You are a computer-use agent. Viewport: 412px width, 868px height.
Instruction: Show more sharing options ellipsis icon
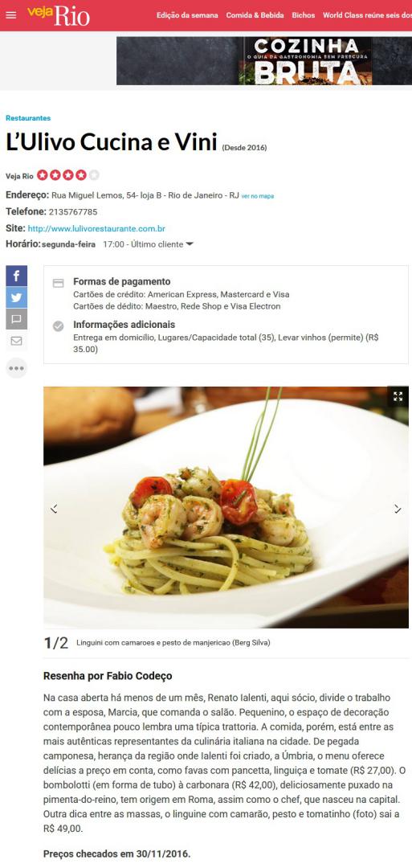coord(17,368)
